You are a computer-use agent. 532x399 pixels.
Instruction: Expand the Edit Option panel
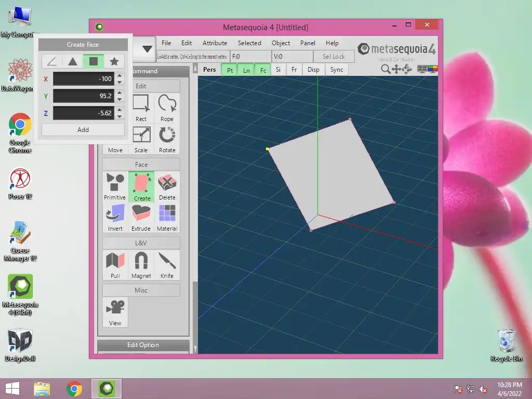tap(143, 345)
